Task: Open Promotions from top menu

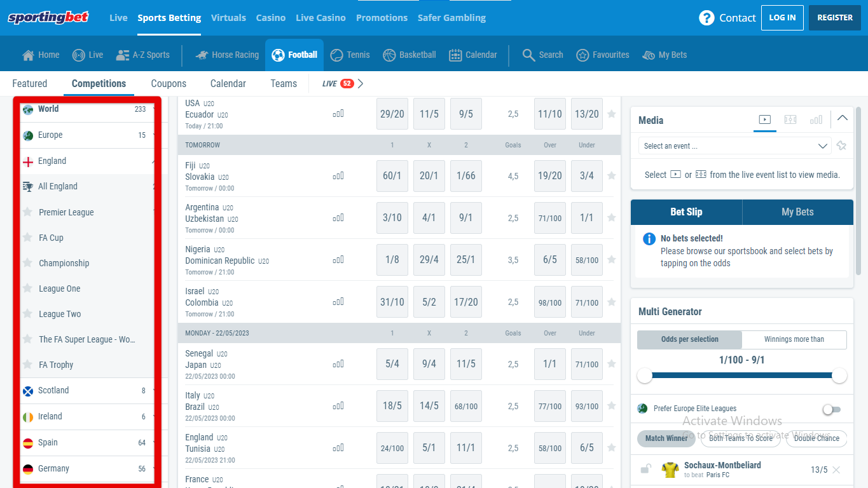Action: [x=382, y=18]
